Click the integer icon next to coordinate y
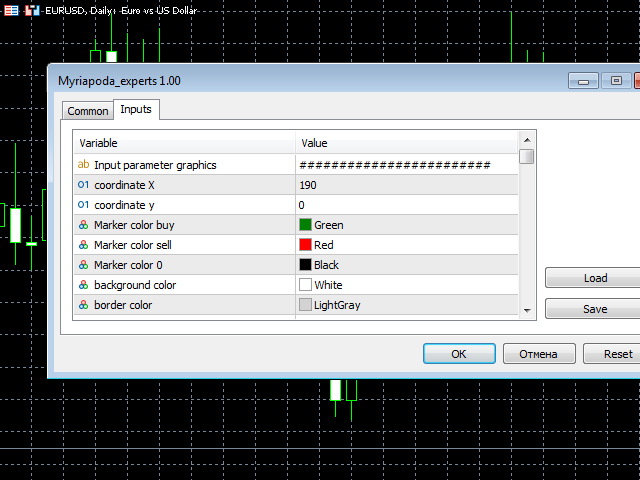Viewport: 640px width, 480px height. click(83, 204)
